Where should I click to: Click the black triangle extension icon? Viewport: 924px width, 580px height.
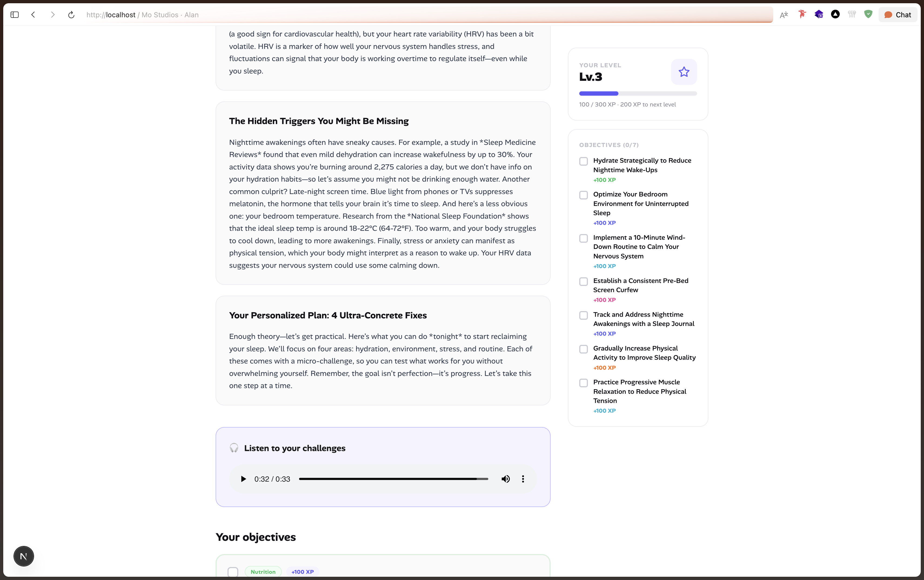click(835, 14)
